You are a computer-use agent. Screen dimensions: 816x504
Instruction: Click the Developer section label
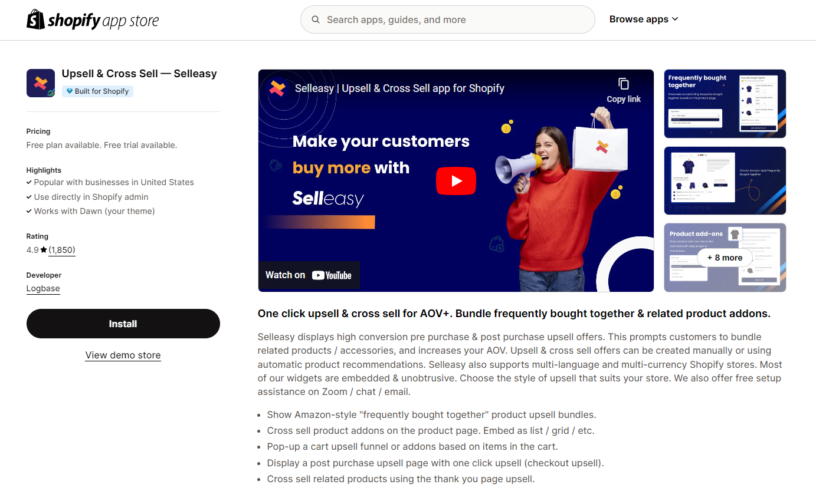click(44, 275)
